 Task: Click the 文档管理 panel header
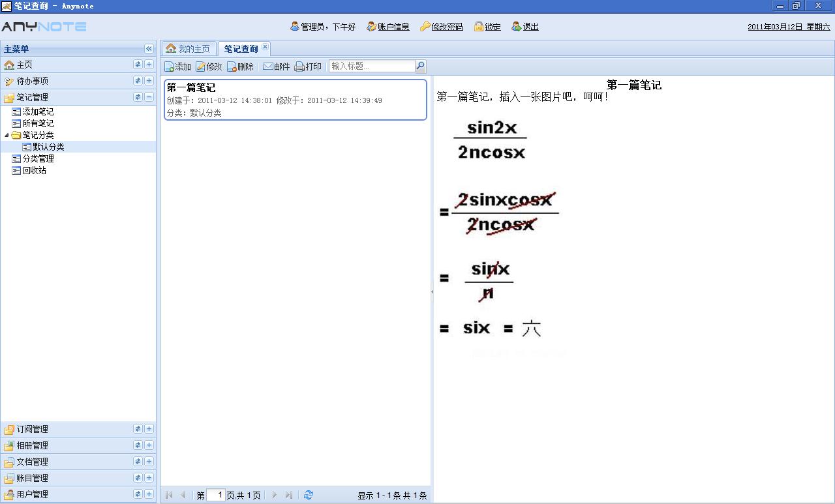pyautogui.click(x=78, y=462)
